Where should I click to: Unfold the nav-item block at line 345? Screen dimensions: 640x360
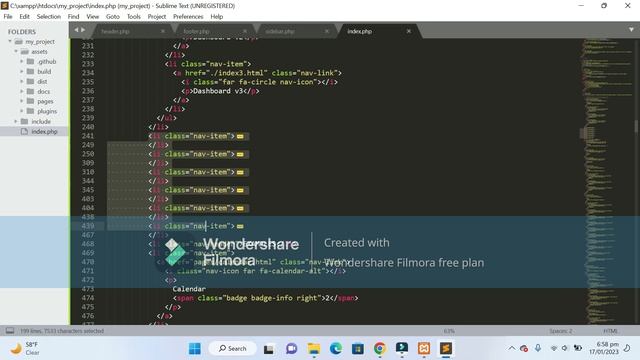pos(240,190)
